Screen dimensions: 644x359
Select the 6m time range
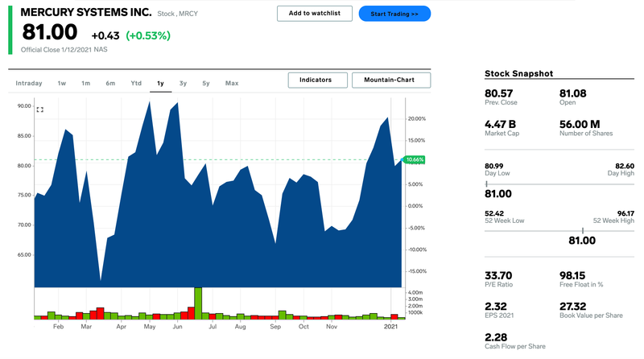110,84
